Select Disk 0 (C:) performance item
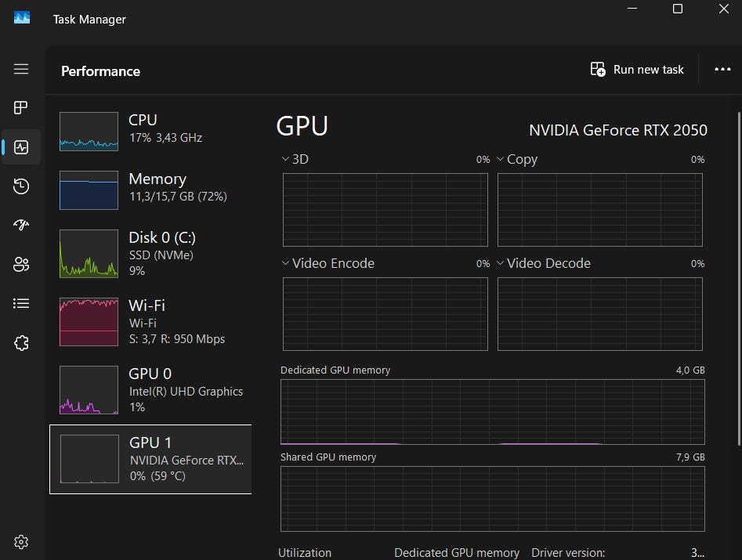This screenshot has height=560, width=742. (x=150, y=254)
